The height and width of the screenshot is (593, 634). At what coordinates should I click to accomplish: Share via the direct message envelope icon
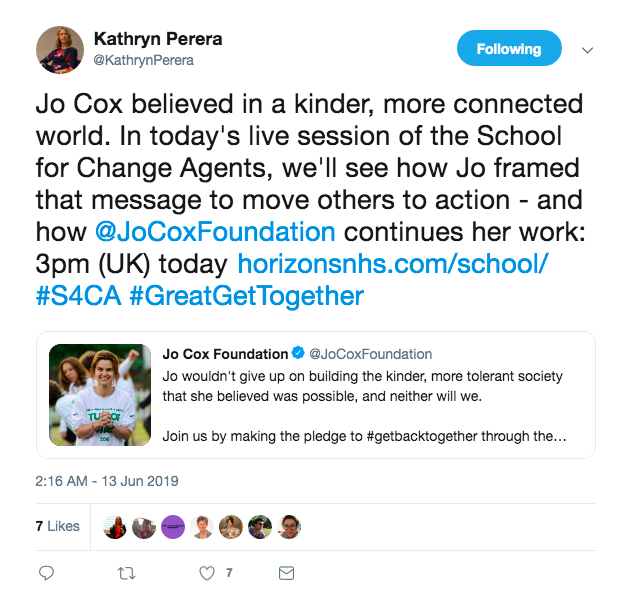coord(286,573)
